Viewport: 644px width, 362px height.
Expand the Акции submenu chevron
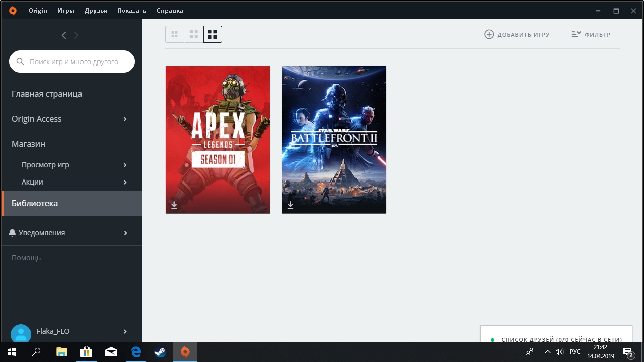pyautogui.click(x=125, y=182)
